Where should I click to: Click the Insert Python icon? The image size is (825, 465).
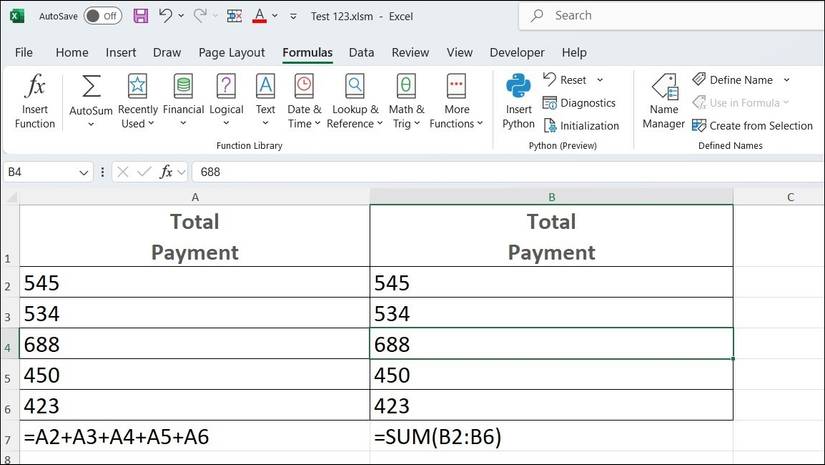tap(518, 87)
